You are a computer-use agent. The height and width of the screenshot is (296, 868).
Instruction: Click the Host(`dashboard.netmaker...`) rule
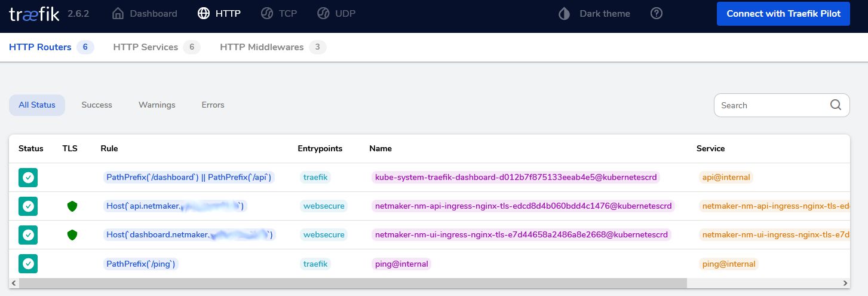[x=189, y=234]
